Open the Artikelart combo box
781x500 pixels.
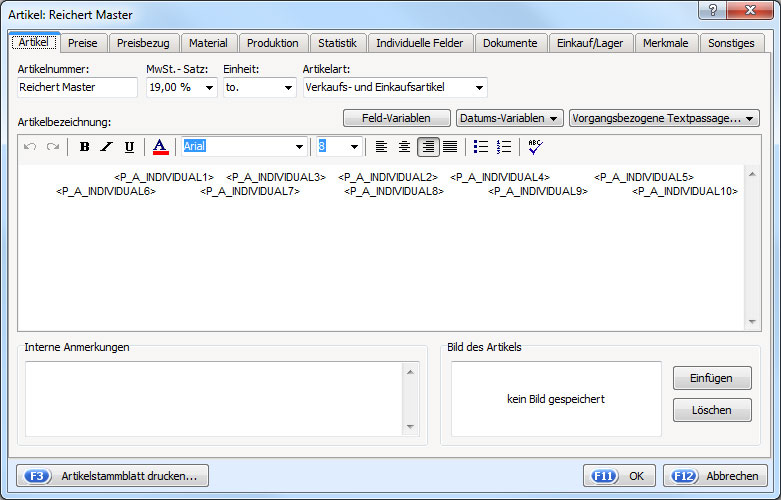tap(395, 88)
